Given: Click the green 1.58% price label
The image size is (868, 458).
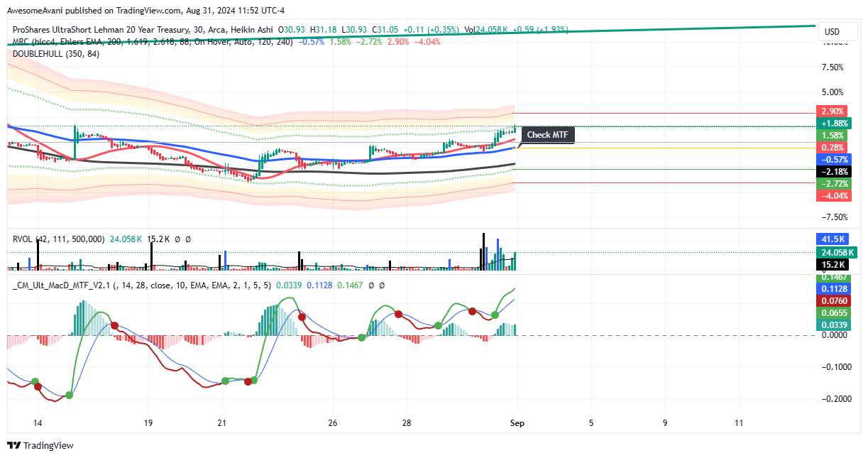Looking at the screenshot, I should (x=833, y=135).
